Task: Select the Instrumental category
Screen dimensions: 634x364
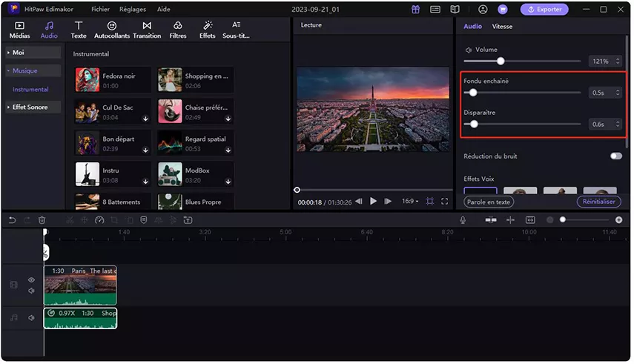Action: coord(30,90)
